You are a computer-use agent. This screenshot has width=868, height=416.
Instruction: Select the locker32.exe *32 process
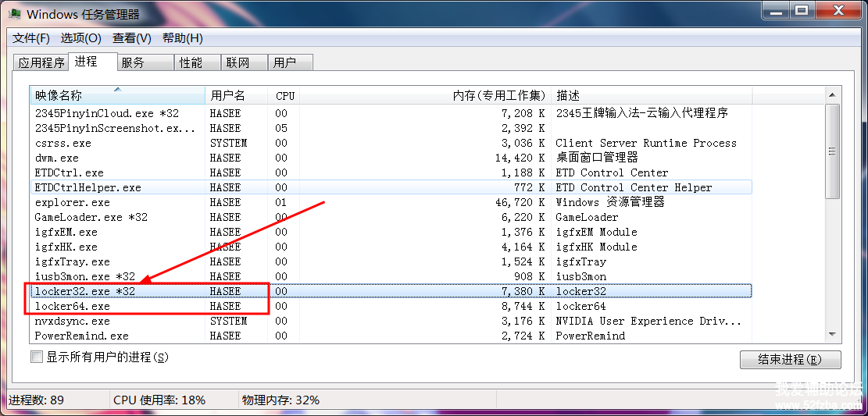click(391, 291)
